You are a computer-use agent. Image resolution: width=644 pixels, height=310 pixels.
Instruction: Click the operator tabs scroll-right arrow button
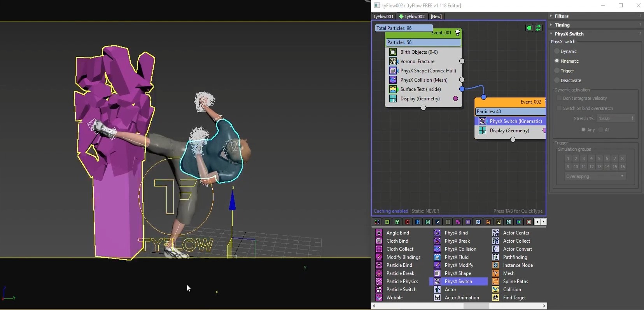point(543,222)
